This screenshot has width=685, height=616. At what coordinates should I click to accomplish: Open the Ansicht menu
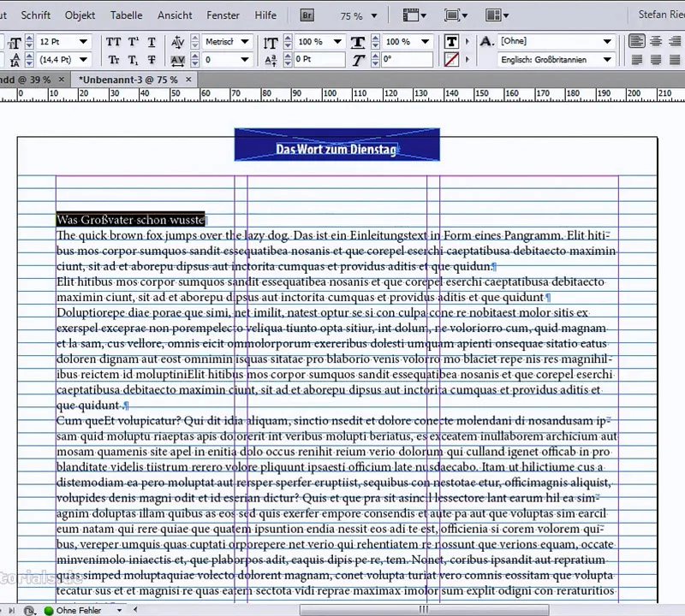pyautogui.click(x=175, y=15)
